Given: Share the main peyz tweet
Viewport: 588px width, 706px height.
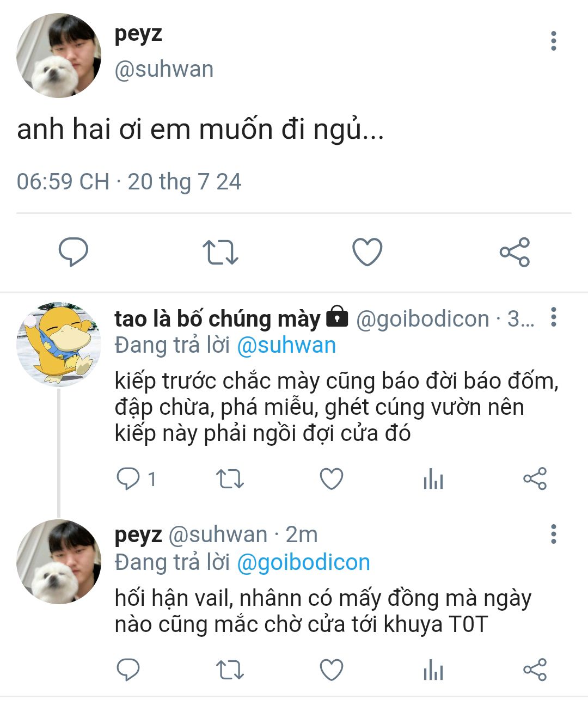Looking at the screenshot, I should [514, 252].
